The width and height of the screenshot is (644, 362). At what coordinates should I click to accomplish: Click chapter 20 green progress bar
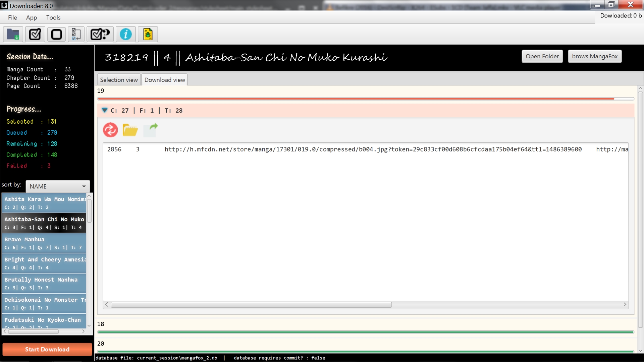[x=366, y=351]
